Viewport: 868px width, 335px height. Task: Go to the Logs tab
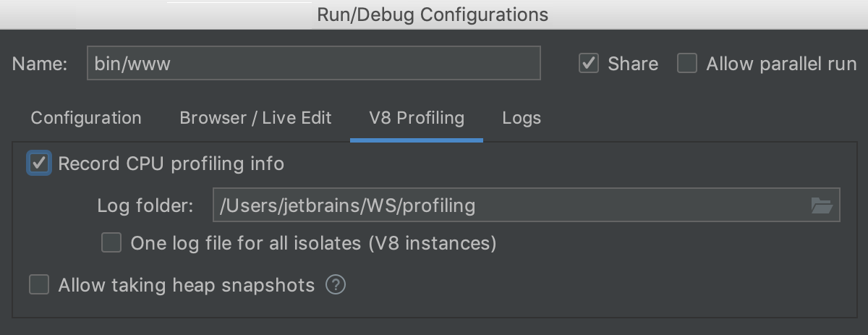pyautogui.click(x=522, y=118)
